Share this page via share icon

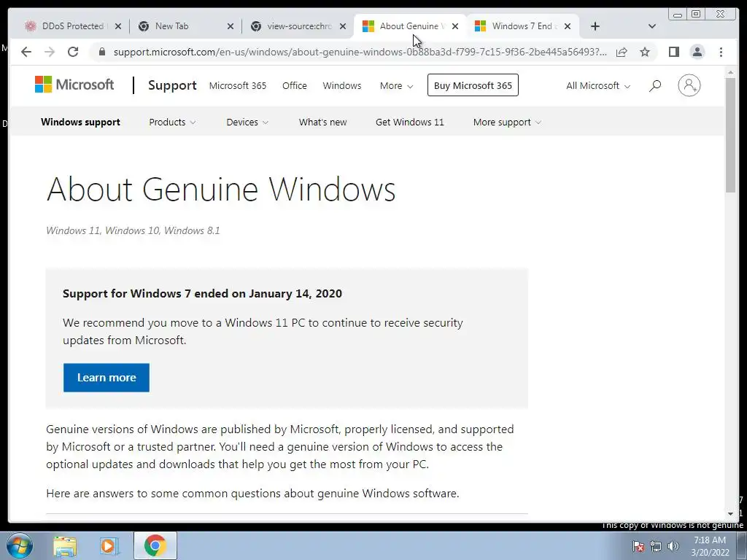pyautogui.click(x=622, y=52)
